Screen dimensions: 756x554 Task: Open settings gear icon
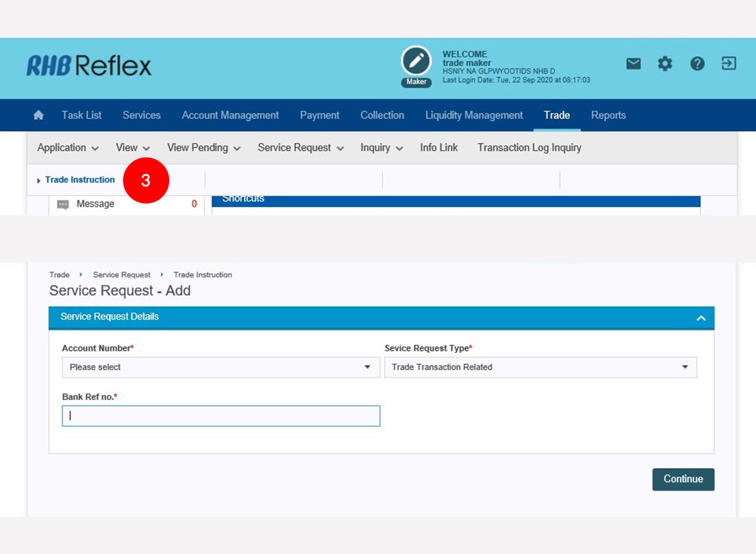[665, 64]
